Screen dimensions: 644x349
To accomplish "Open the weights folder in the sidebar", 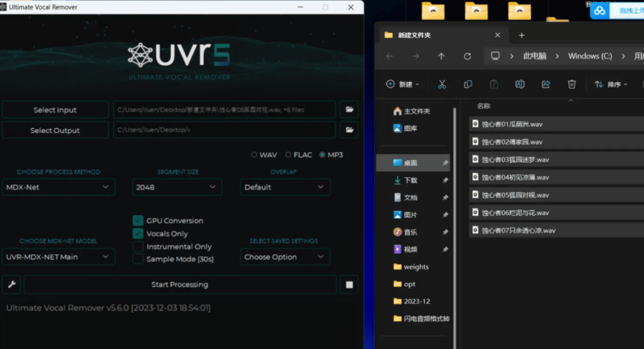I will coord(416,267).
